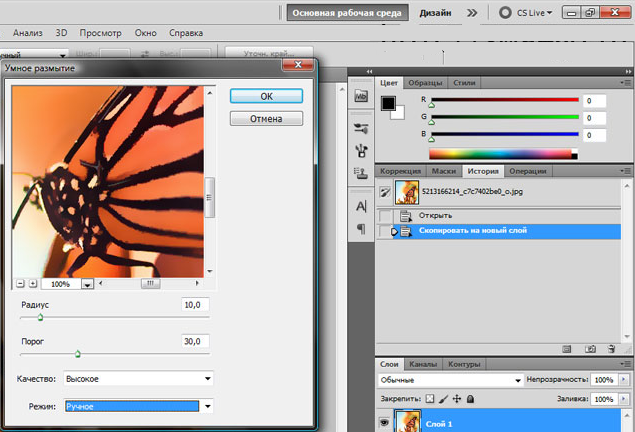Image resolution: width=635 pixels, height=432 pixels.
Task: Click the Радиус value field 10,0
Action: pyautogui.click(x=195, y=305)
